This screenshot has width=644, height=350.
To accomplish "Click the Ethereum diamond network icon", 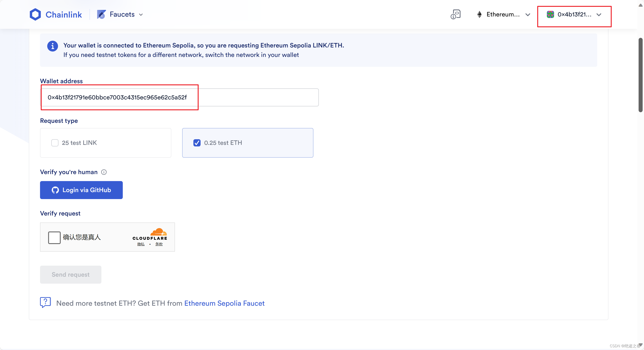I will click(479, 14).
